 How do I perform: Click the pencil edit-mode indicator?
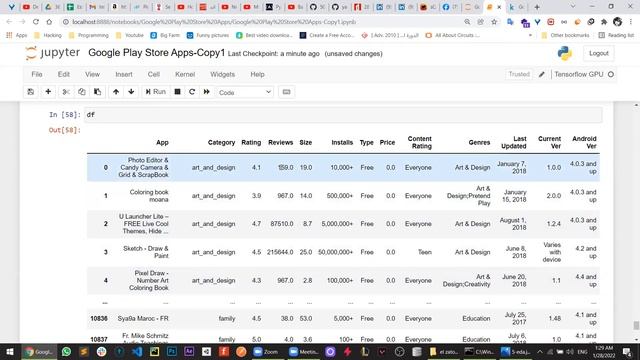[x=542, y=74]
